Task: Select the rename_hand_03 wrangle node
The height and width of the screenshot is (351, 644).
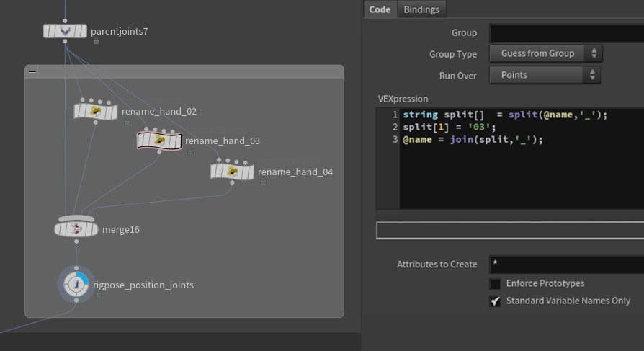Action: tap(159, 141)
